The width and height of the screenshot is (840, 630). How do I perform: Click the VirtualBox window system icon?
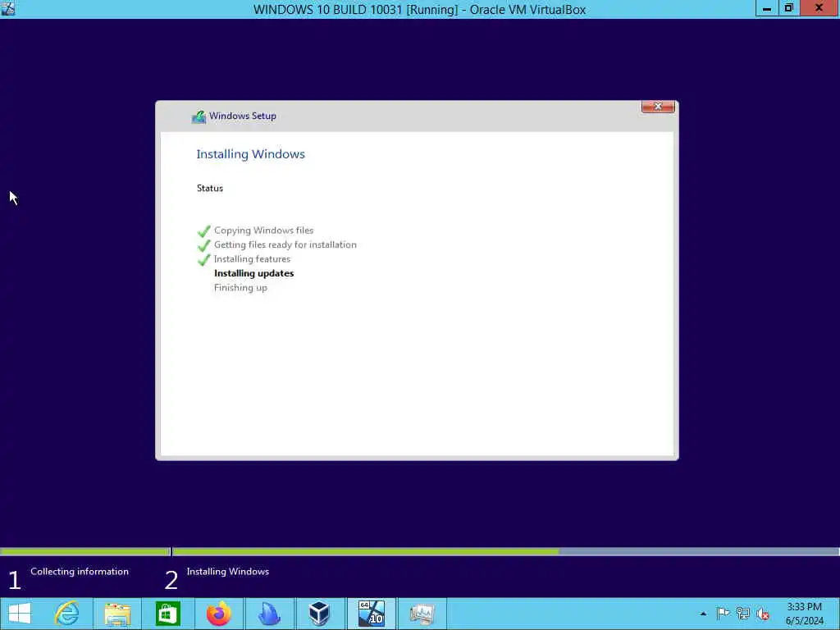pyautogui.click(x=7, y=8)
